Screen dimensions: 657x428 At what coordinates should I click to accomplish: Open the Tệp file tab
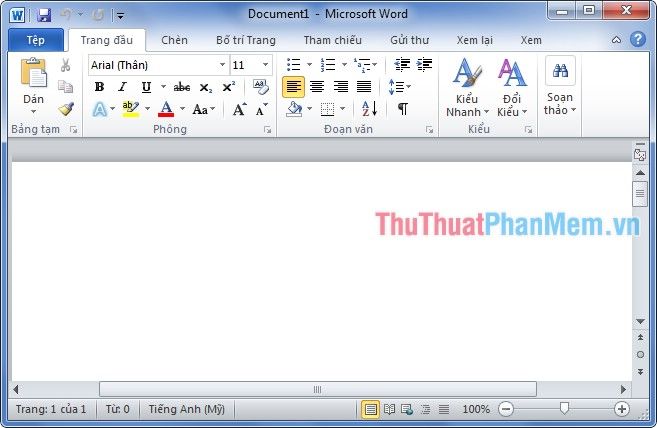(36, 40)
